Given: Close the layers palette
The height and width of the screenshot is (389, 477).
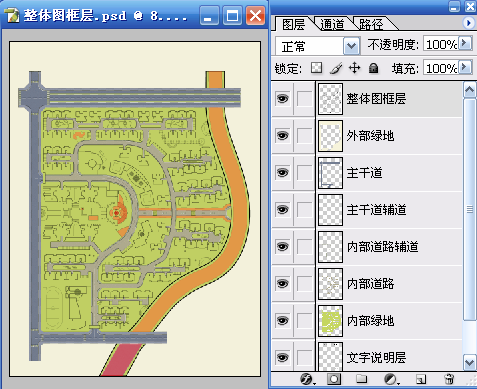Looking at the screenshot, I should click(x=471, y=6).
